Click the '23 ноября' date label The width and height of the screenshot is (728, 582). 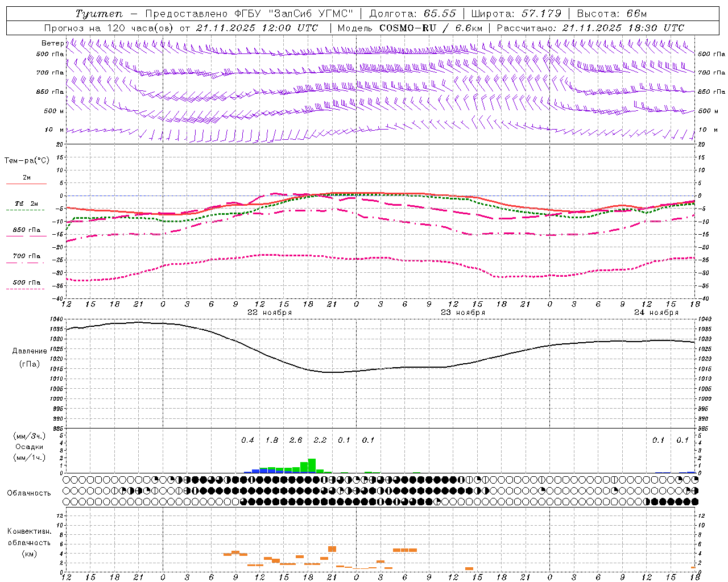pyautogui.click(x=463, y=312)
